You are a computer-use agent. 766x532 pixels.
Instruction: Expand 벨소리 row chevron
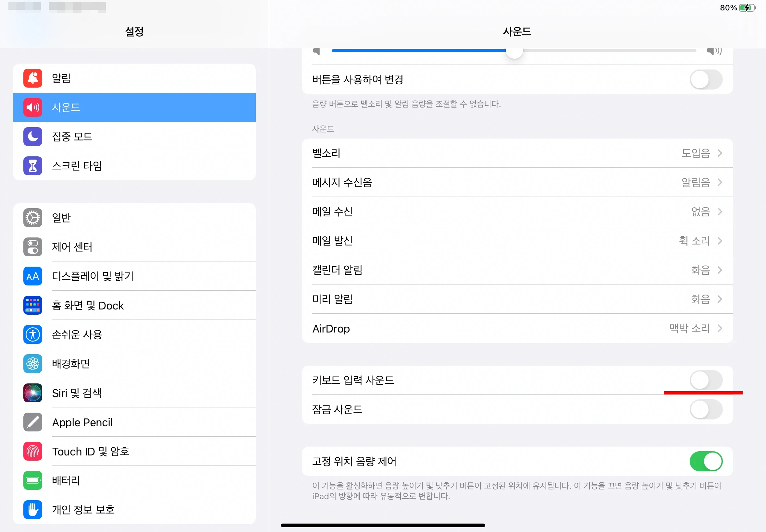720,153
